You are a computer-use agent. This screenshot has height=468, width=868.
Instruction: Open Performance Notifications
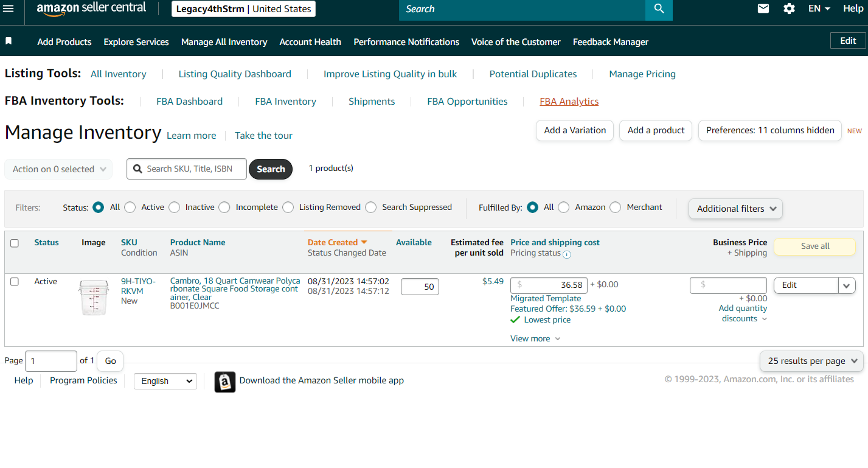click(x=406, y=42)
